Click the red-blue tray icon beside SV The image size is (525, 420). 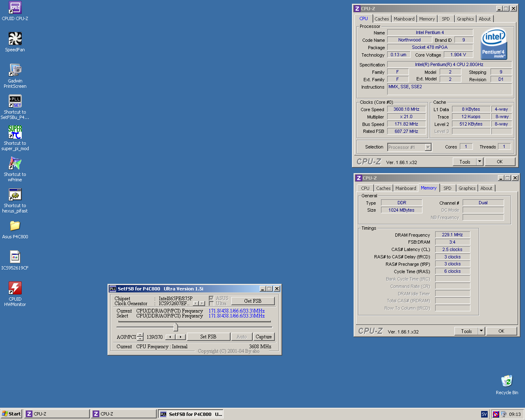click(495, 414)
